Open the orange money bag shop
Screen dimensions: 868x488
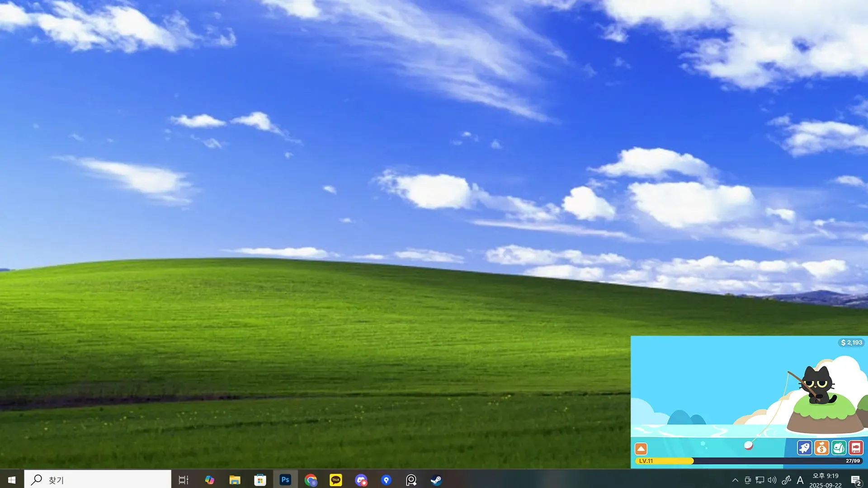coord(821,448)
